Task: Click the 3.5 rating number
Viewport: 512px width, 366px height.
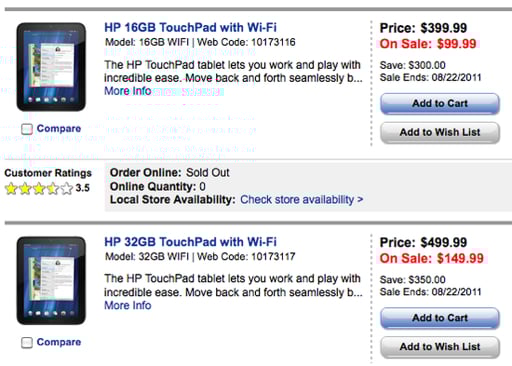Action: click(82, 188)
